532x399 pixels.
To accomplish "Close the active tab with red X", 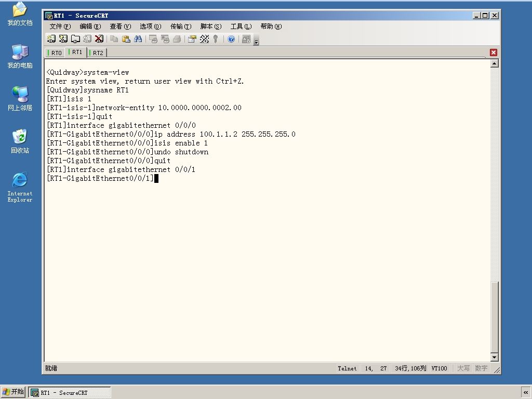I will 494,52.
